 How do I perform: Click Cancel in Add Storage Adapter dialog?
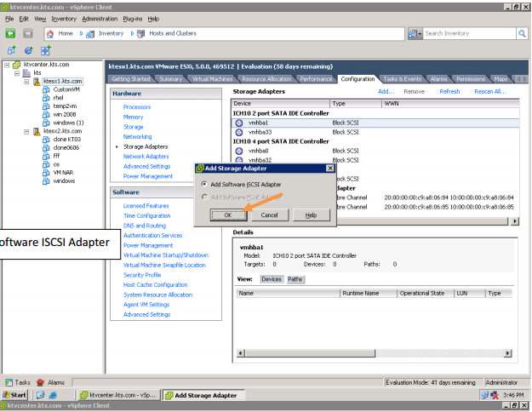[x=269, y=215]
